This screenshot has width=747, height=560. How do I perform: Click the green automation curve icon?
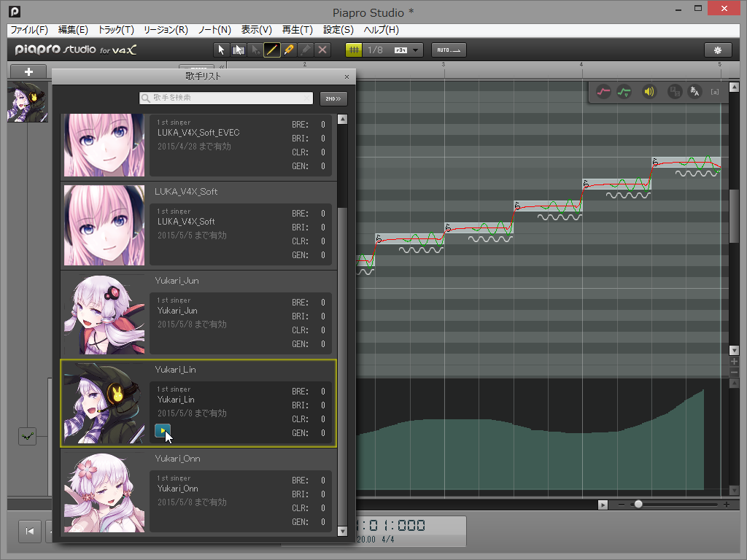point(27,436)
